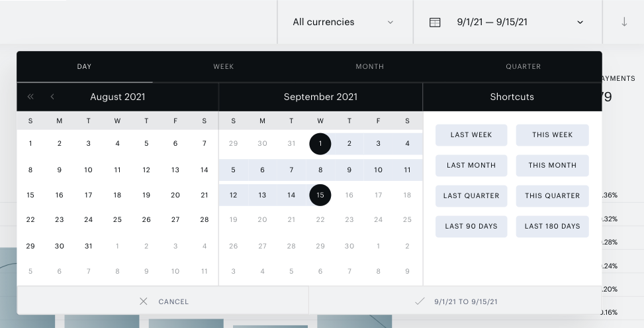Select August 28 in the calendar
The height and width of the screenshot is (328, 644).
pos(204,219)
